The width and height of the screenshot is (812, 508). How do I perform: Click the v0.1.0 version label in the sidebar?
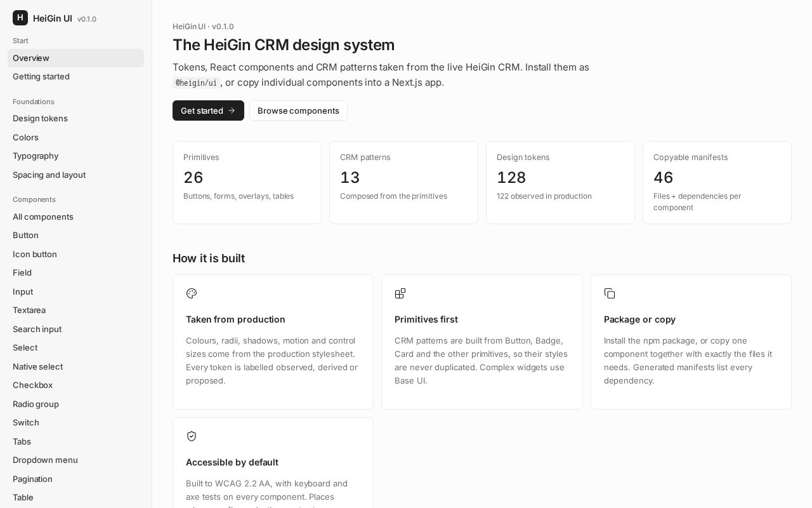(x=87, y=19)
